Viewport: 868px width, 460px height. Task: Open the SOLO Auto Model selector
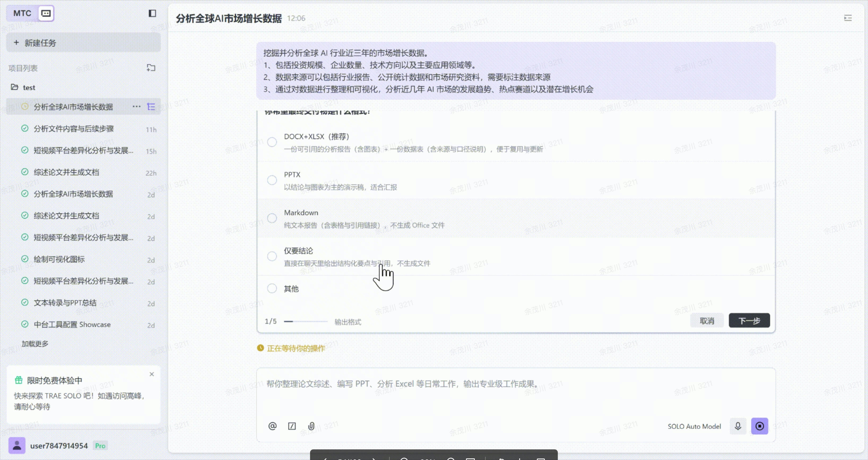pos(694,426)
